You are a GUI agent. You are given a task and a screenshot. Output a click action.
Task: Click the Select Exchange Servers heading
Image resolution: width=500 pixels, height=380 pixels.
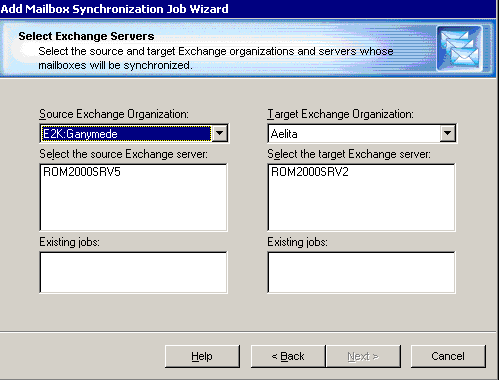(x=86, y=36)
